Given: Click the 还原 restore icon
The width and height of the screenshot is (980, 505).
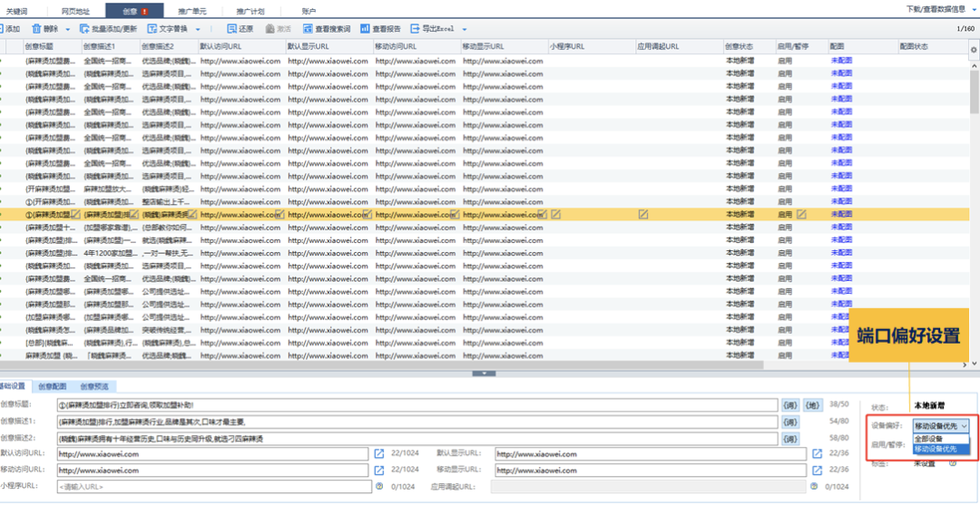Looking at the screenshot, I should point(231,29).
